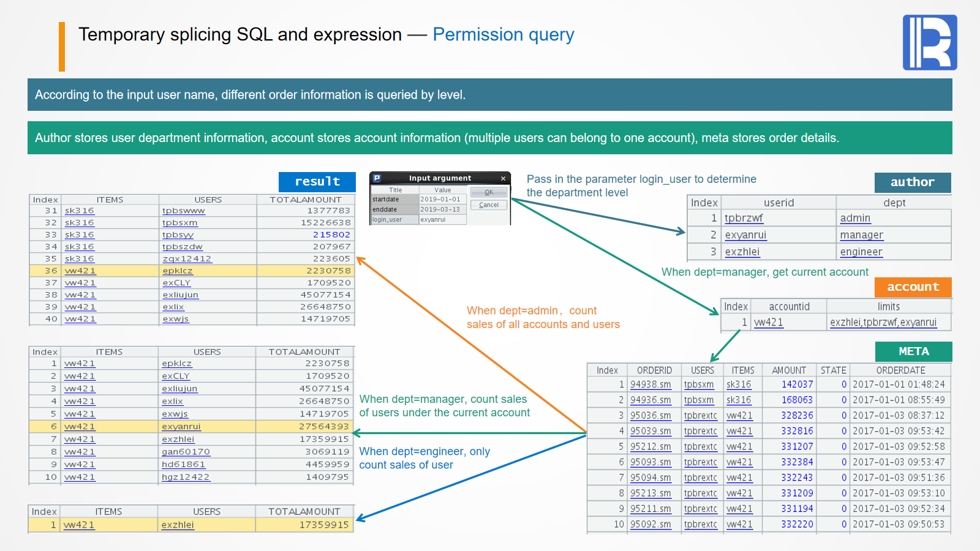Select highlighted epklcz row 36 in result table
Image resolution: width=980 pixels, height=551 pixels.
[x=178, y=271]
